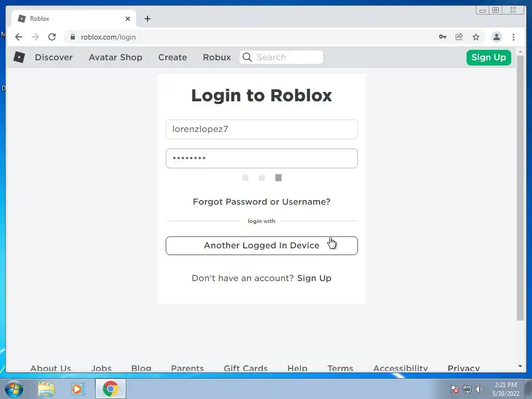Click the Parents footer link

click(187, 368)
